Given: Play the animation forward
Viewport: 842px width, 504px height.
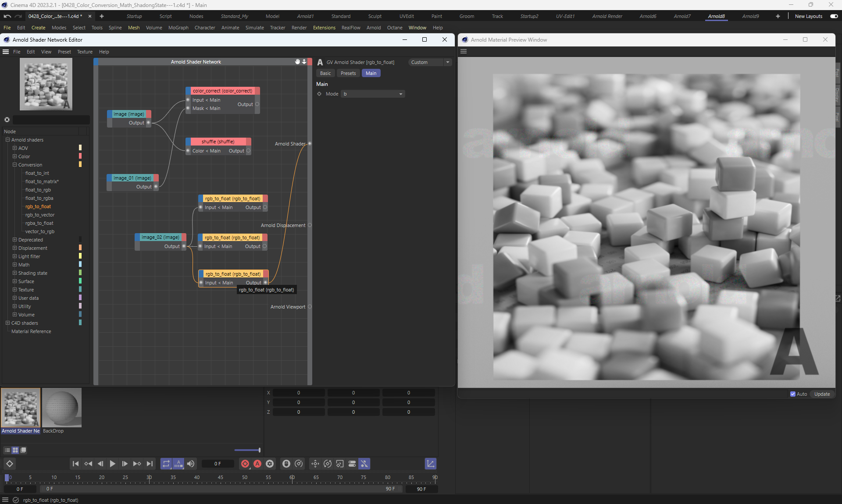Looking at the screenshot, I should (112, 464).
